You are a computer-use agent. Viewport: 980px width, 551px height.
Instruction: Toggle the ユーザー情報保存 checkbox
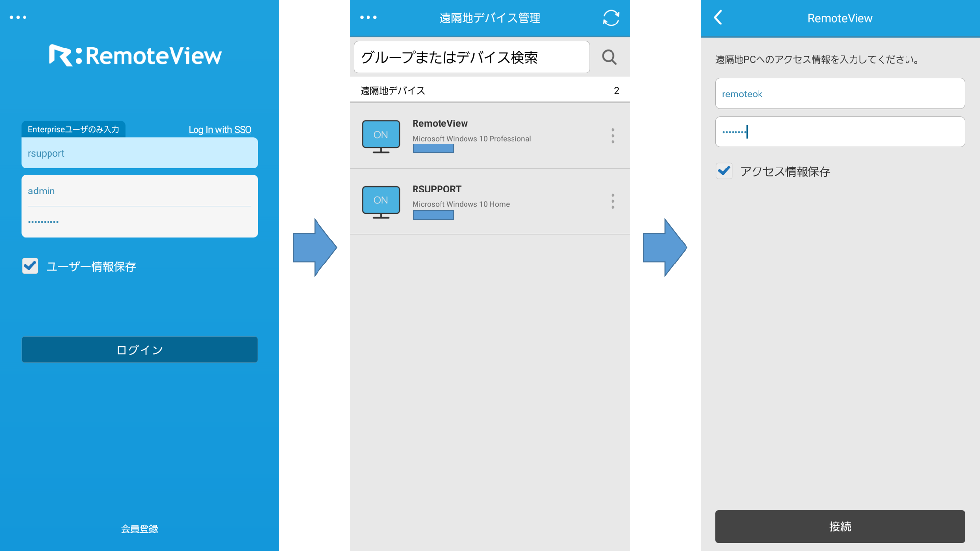point(30,266)
